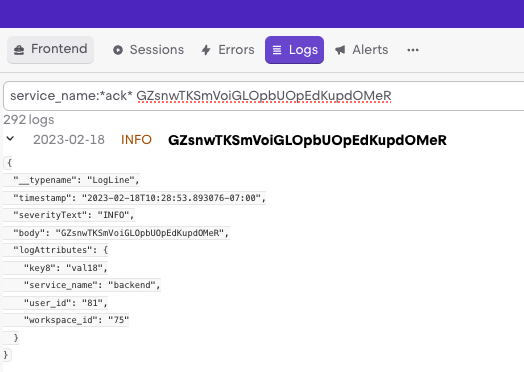
Task: Go to the Sessions tab
Action: (x=148, y=50)
